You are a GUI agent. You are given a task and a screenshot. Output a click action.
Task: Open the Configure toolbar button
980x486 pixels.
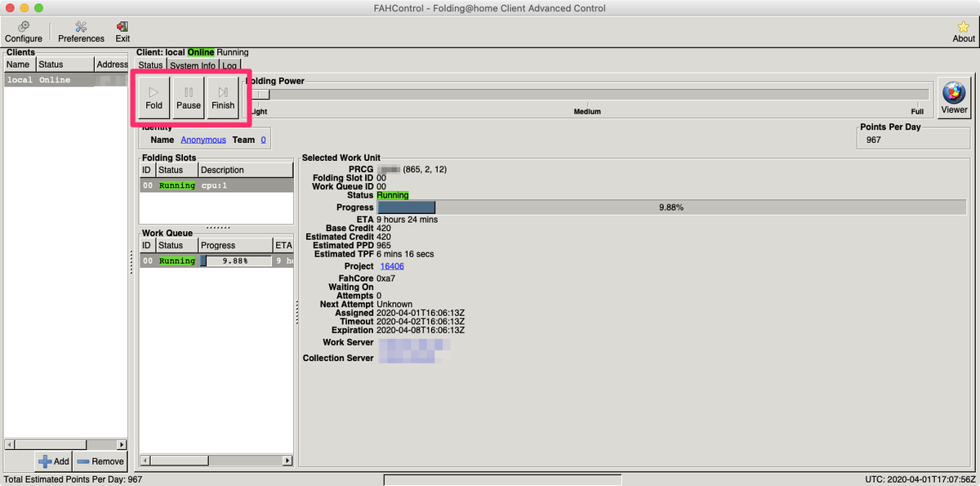tap(24, 32)
